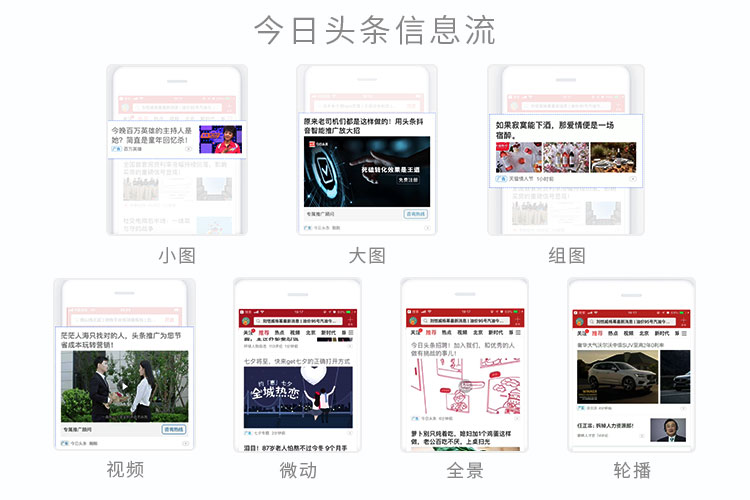Tap the plus publish icon in the 轮播 phone
Screen dimensions: 750x500
pyautogui.click(x=683, y=321)
